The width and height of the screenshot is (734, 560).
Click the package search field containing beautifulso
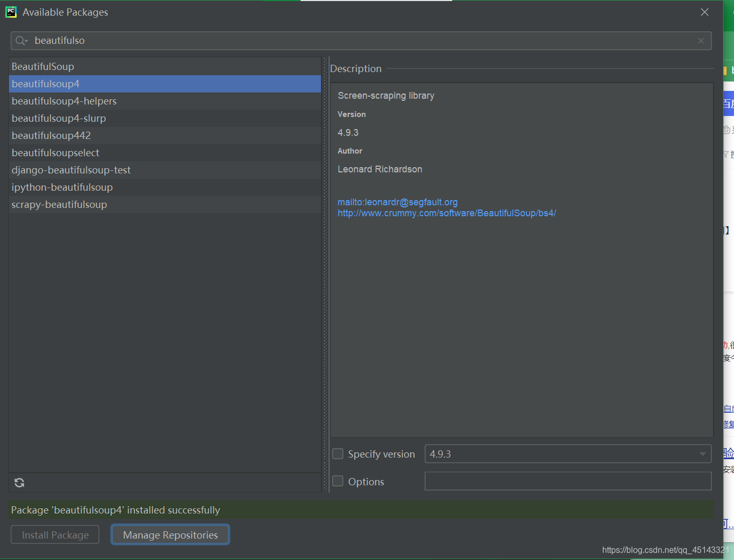coord(361,41)
